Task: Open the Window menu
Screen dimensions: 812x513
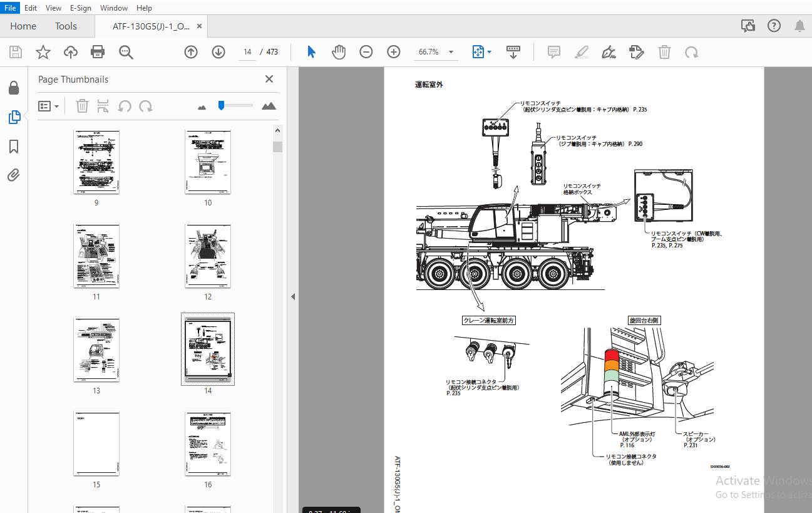Action: pos(114,8)
